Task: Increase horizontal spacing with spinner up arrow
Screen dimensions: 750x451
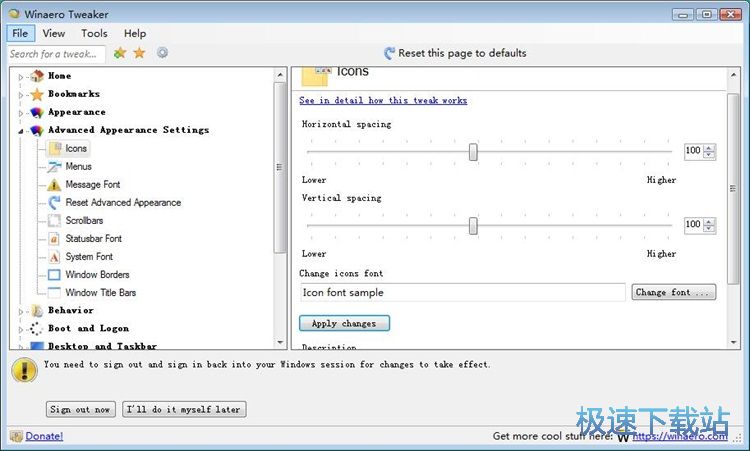Action: [709, 148]
